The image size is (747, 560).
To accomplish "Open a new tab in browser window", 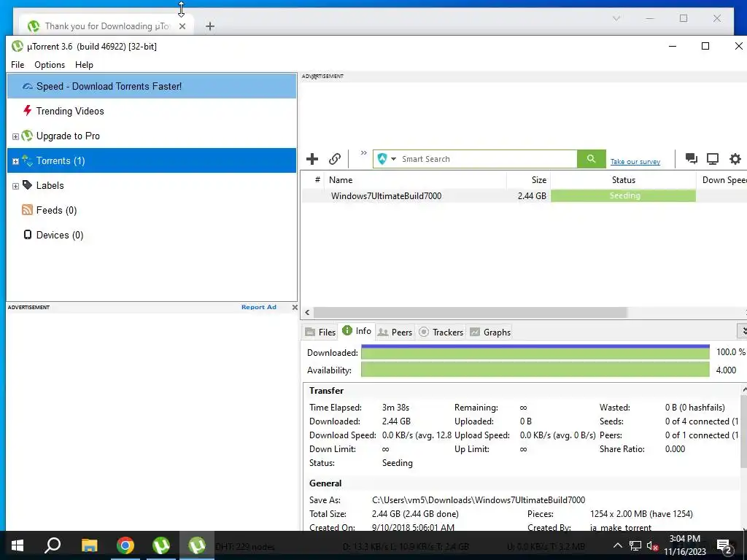I will [209, 26].
